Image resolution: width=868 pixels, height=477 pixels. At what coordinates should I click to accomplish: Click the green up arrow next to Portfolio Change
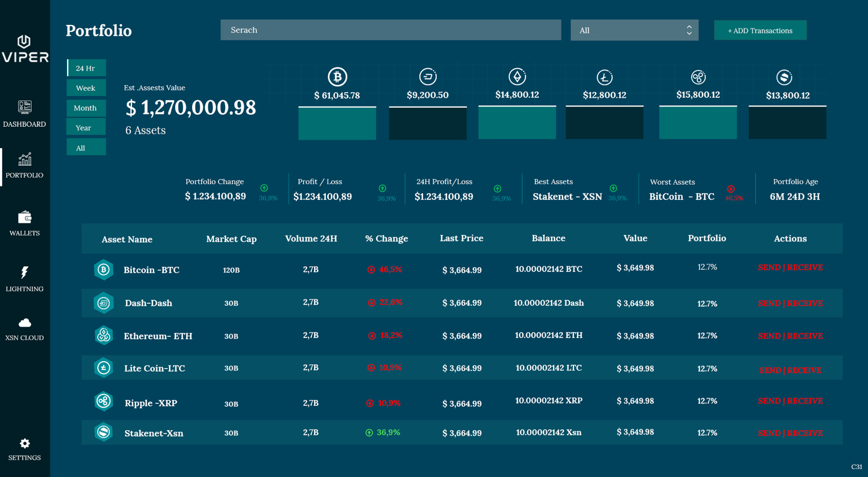coord(264,188)
